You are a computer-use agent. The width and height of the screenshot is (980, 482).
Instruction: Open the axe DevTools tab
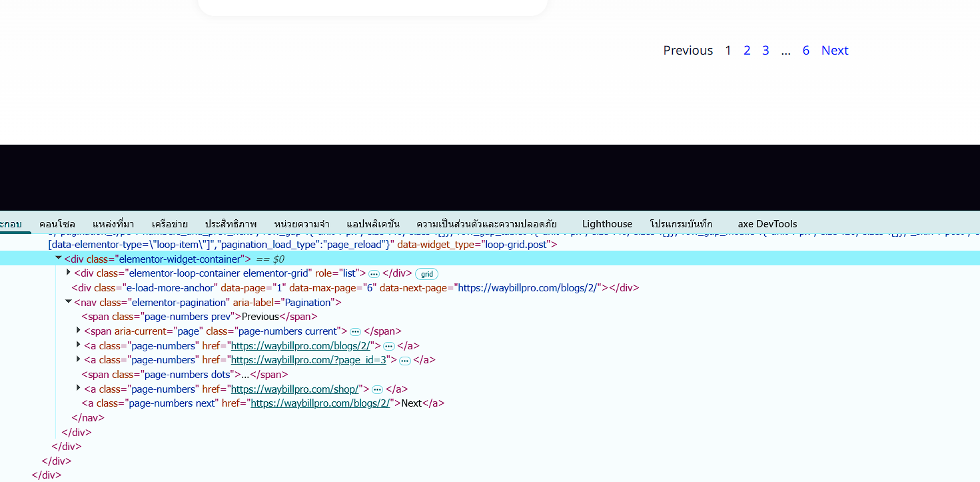point(767,224)
